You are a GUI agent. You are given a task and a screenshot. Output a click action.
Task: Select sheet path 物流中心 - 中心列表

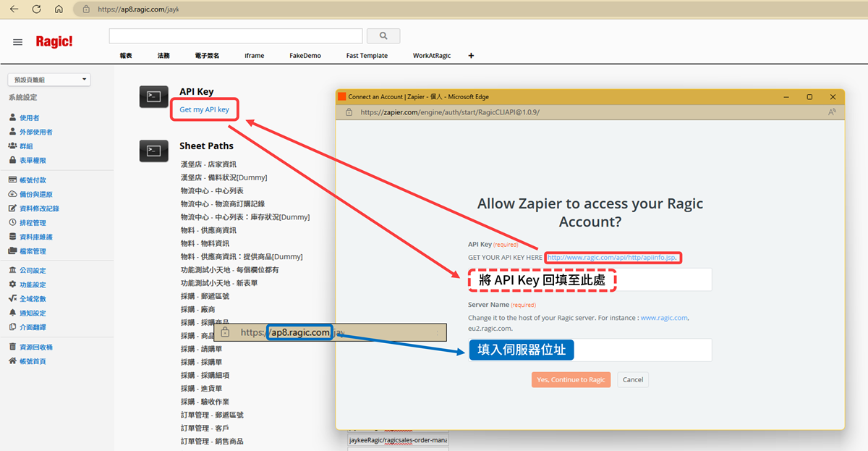pyautogui.click(x=212, y=190)
